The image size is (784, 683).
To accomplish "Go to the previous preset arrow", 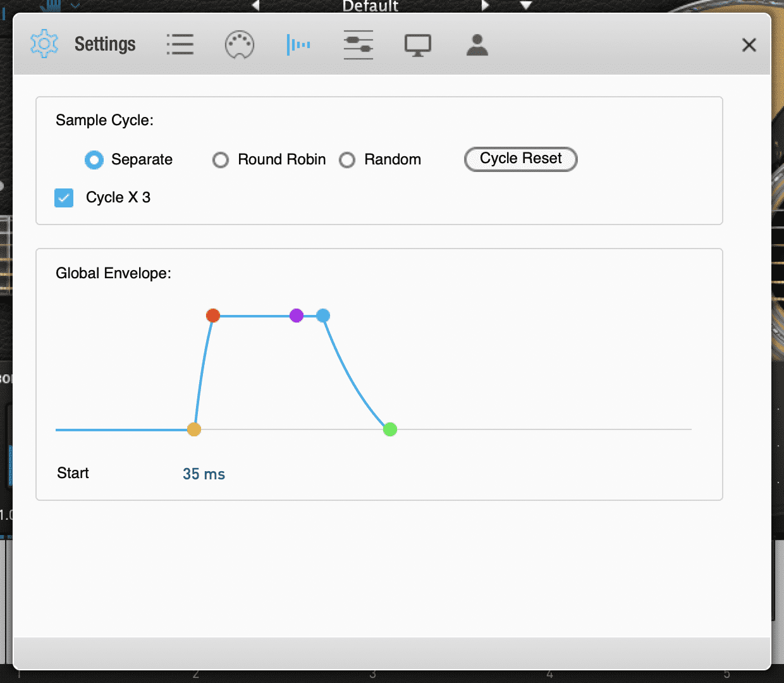I will pyautogui.click(x=255, y=6).
